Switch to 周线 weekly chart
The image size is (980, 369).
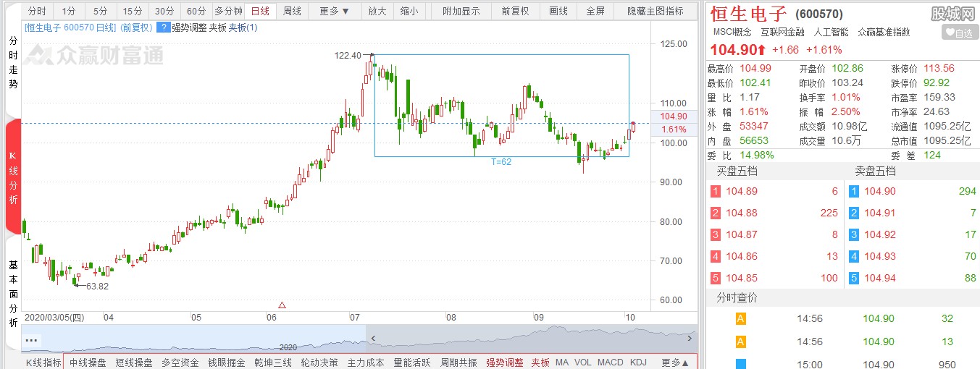pos(292,11)
